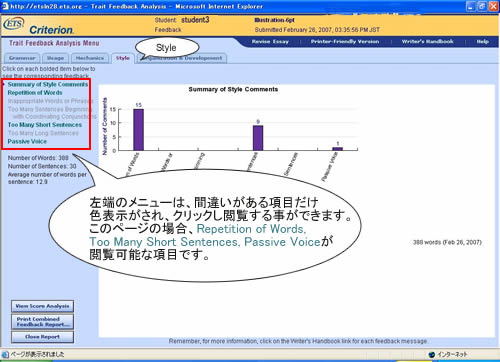Viewport: 500px width, 362px height.
Task: Minimize the Internet Explorer window
Action: (471, 6)
